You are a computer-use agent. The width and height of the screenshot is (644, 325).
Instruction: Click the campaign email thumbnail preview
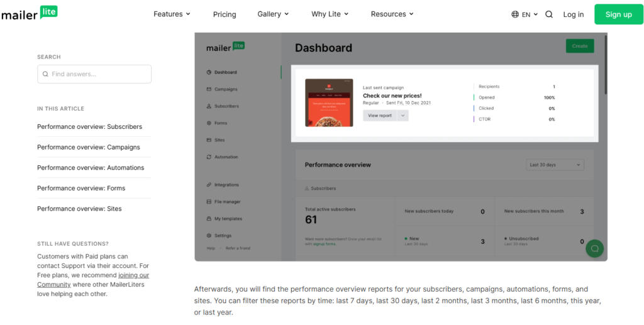point(329,102)
